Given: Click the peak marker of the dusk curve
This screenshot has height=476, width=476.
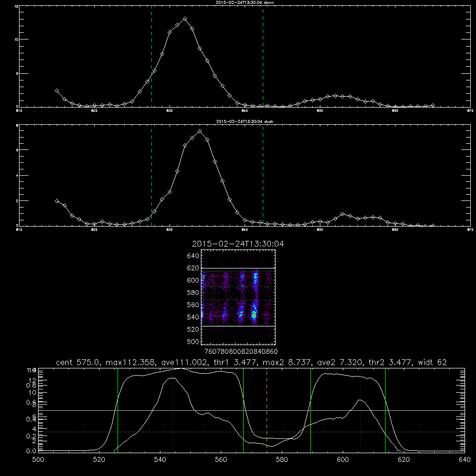Looking at the screenshot, I should pyautogui.click(x=199, y=131).
